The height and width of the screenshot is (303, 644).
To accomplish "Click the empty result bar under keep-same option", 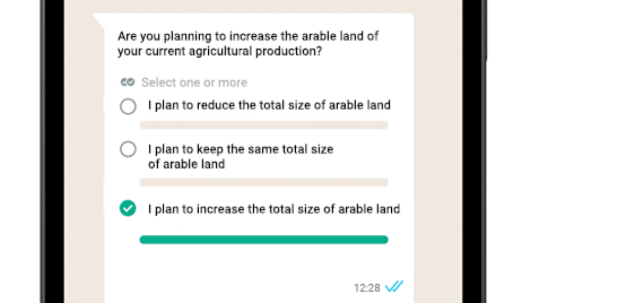I will point(264,182).
